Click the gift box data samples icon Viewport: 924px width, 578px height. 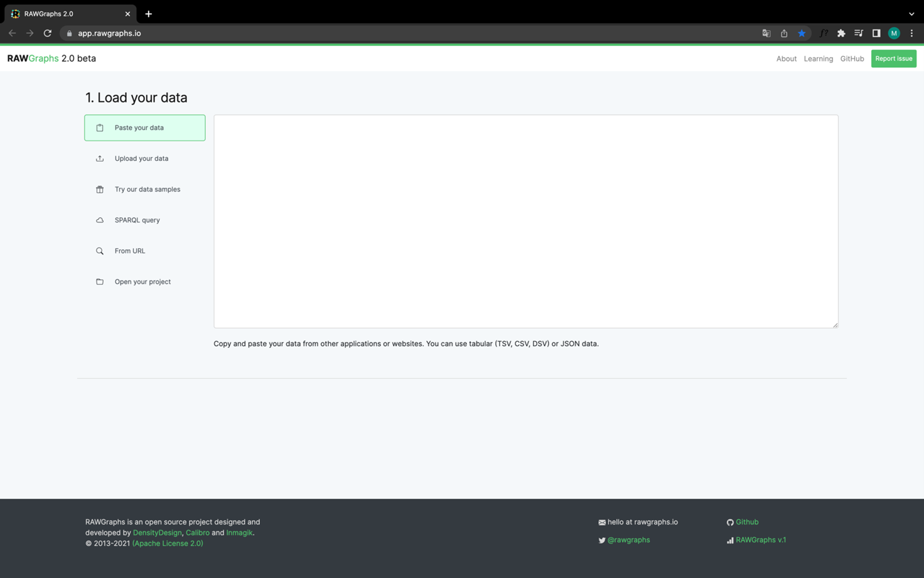point(100,189)
